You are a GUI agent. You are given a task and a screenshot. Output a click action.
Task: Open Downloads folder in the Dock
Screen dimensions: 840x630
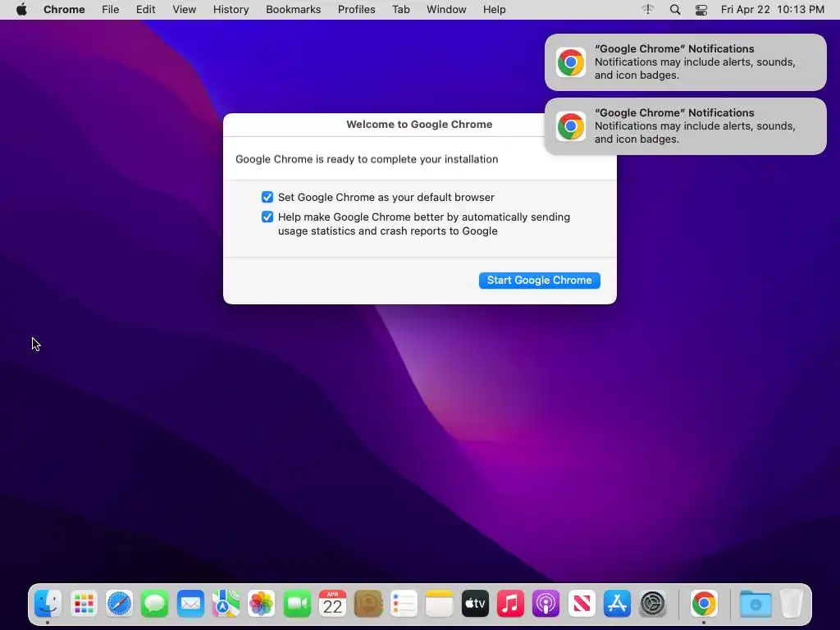pos(756,604)
